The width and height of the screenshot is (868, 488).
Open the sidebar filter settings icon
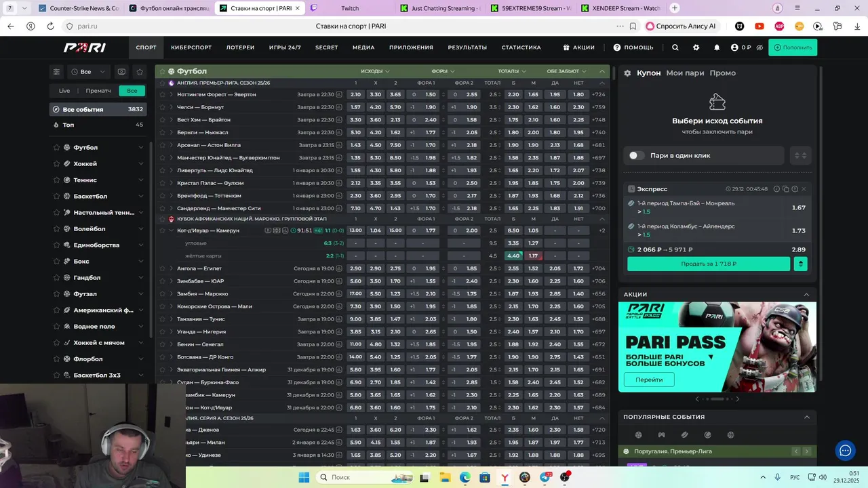coord(57,71)
